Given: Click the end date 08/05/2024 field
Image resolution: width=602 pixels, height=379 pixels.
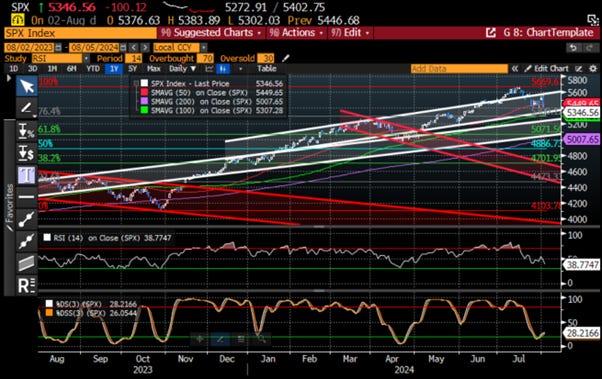Looking at the screenshot, I should pyautogui.click(x=94, y=48).
